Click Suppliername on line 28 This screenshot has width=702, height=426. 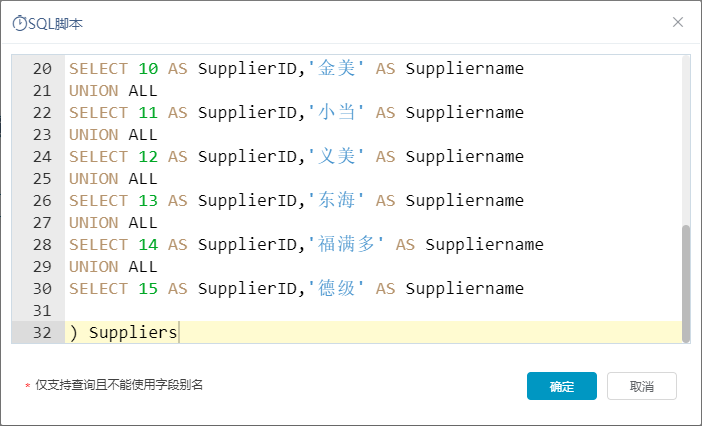click(x=484, y=244)
